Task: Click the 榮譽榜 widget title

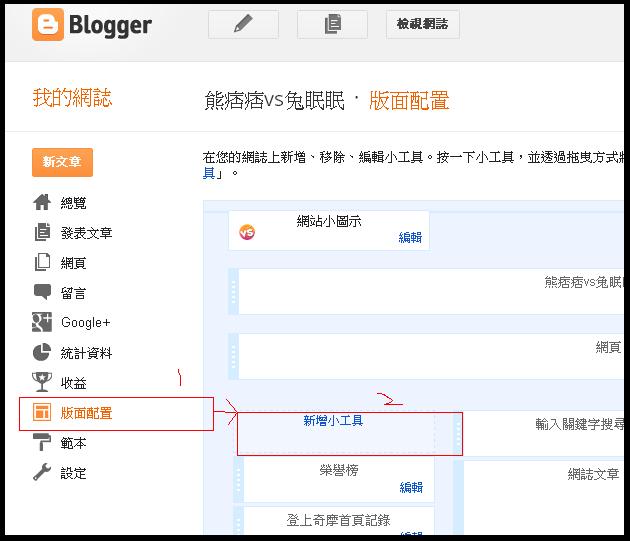Action: tap(339, 470)
